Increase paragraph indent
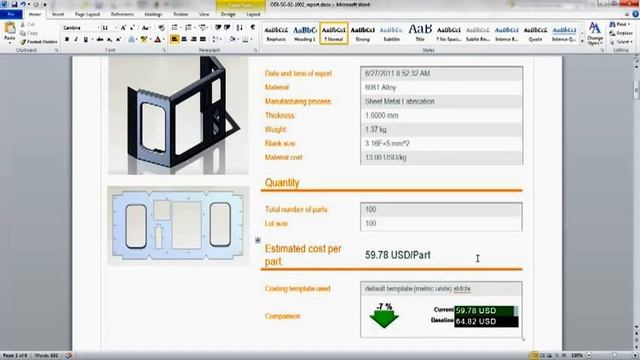Image resolution: width=640 pixels, height=360 pixels. coord(227,28)
